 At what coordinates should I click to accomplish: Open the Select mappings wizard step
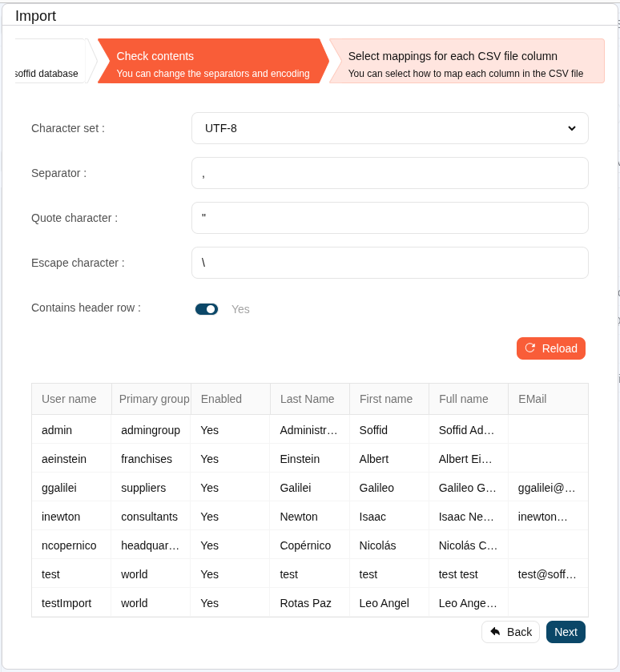pos(466,62)
